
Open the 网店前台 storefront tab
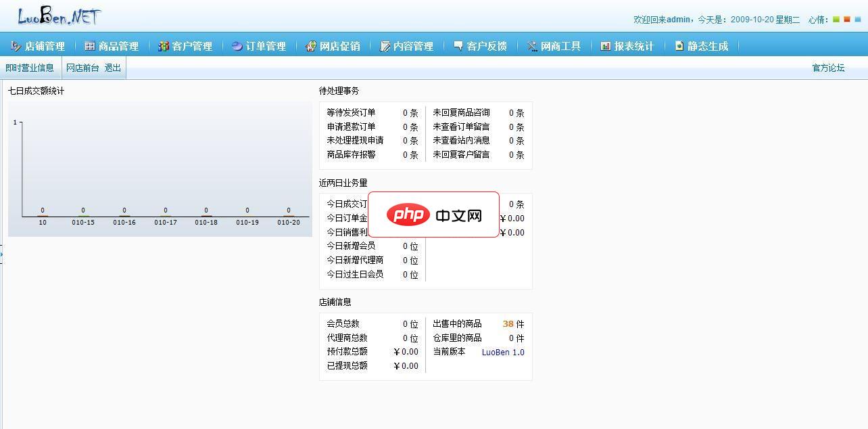click(x=81, y=67)
